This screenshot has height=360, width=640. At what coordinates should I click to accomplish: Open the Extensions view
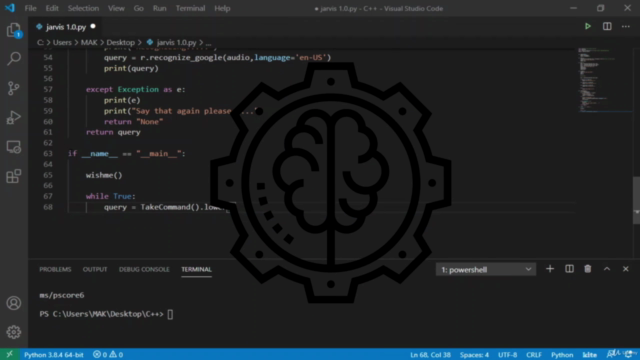(13, 176)
